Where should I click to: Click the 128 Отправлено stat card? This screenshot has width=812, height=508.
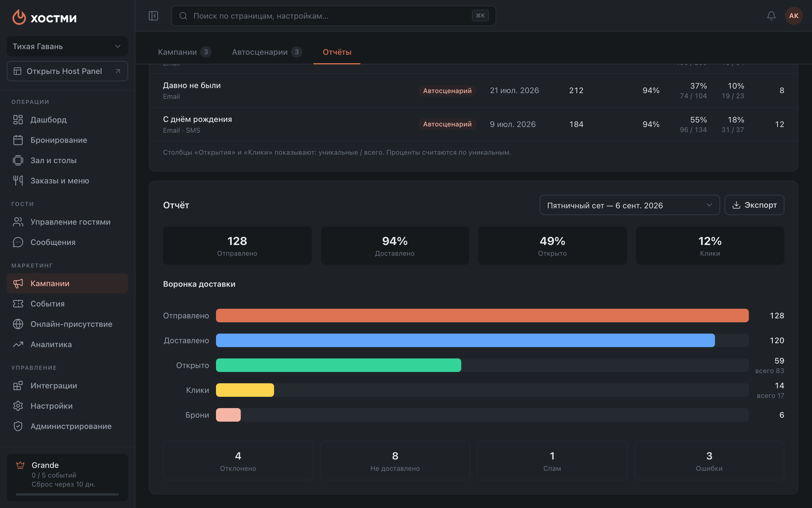click(237, 246)
